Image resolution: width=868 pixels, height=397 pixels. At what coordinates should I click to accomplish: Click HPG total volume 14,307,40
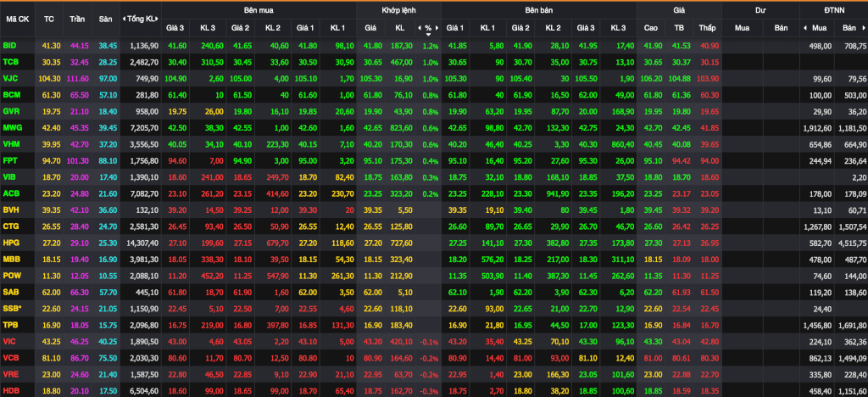click(142, 243)
